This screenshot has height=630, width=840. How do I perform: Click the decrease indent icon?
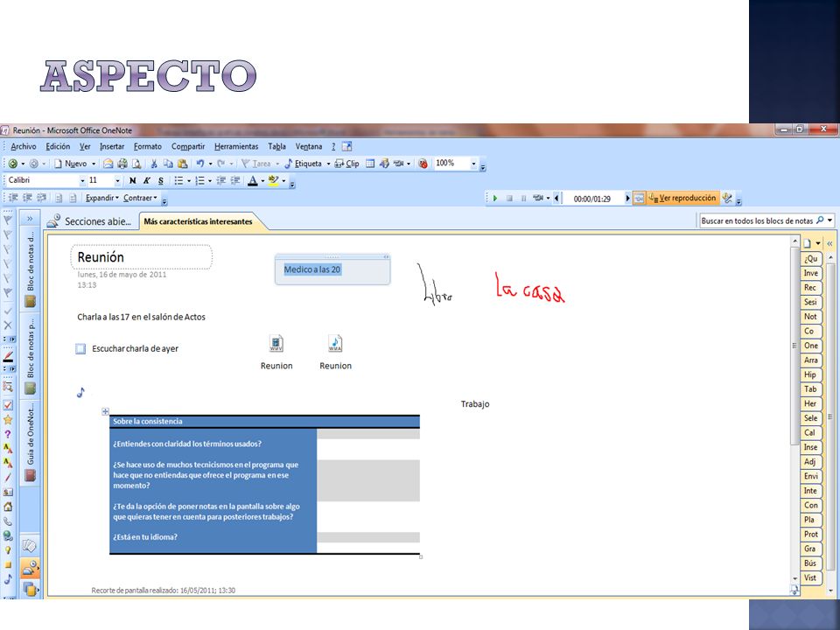220,180
